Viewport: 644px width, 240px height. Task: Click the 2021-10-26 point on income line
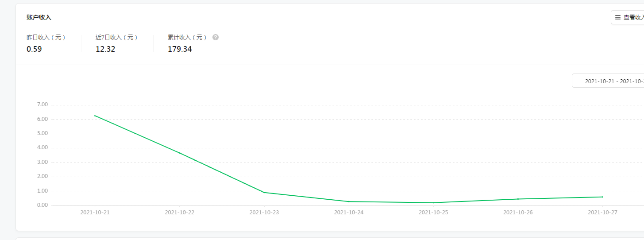[x=518, y=199]
